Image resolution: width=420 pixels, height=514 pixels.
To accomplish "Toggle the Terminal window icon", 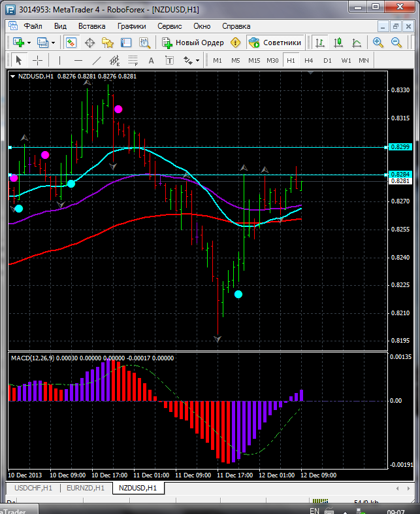I will click(x=126, y=43).
